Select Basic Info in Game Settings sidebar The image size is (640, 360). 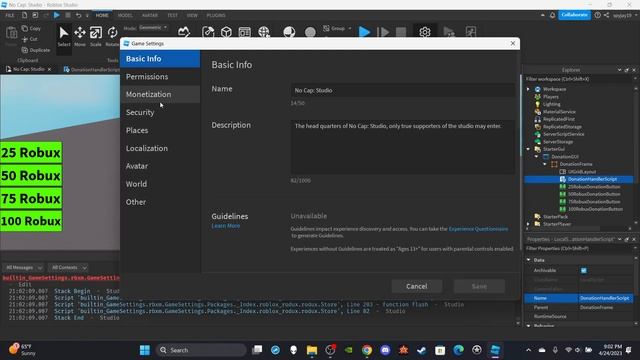point(160,59)
